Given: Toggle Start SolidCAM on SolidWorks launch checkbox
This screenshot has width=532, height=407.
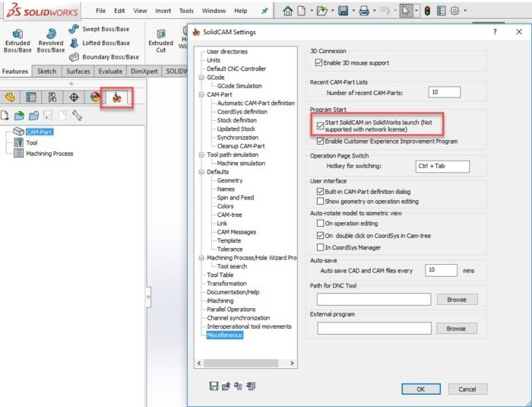Looking at the screenshot, I should 320,126.
